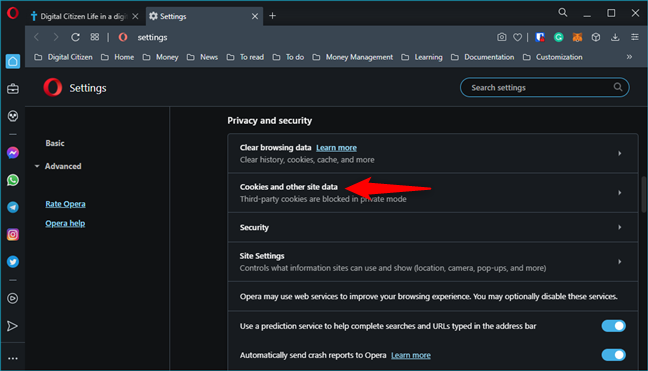Close the Digital Citizen tab

point(135,16)
